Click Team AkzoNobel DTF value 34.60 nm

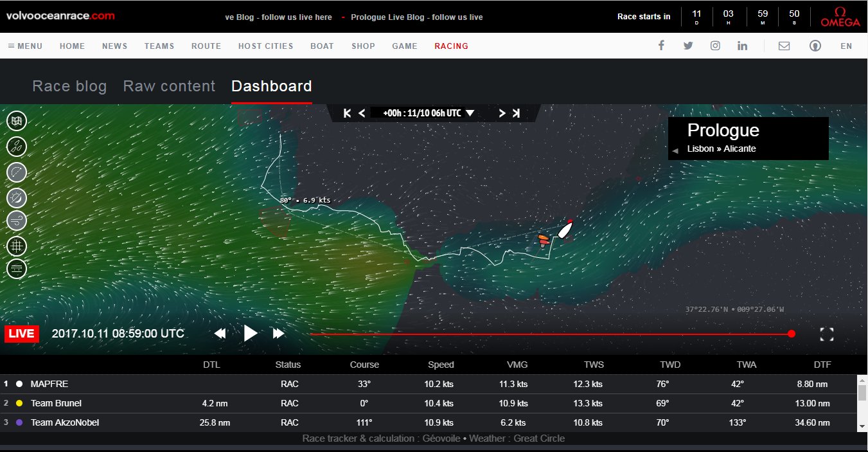812,422
